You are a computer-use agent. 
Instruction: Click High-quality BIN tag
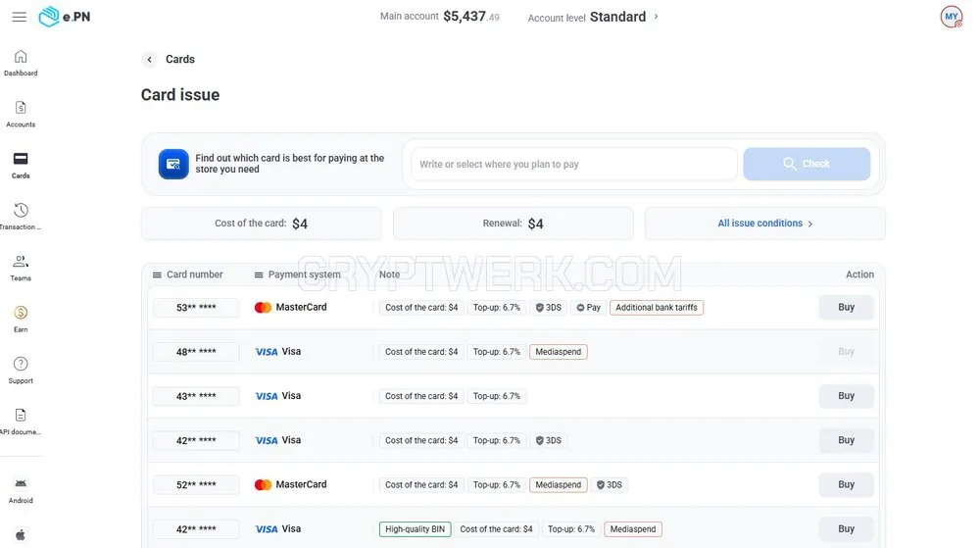click(415, 529)
